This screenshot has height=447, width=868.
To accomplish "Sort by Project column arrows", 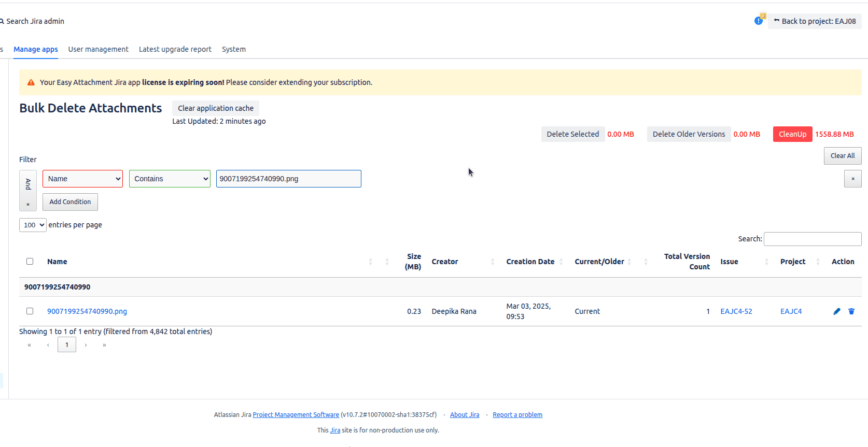I will coord(818,262).
